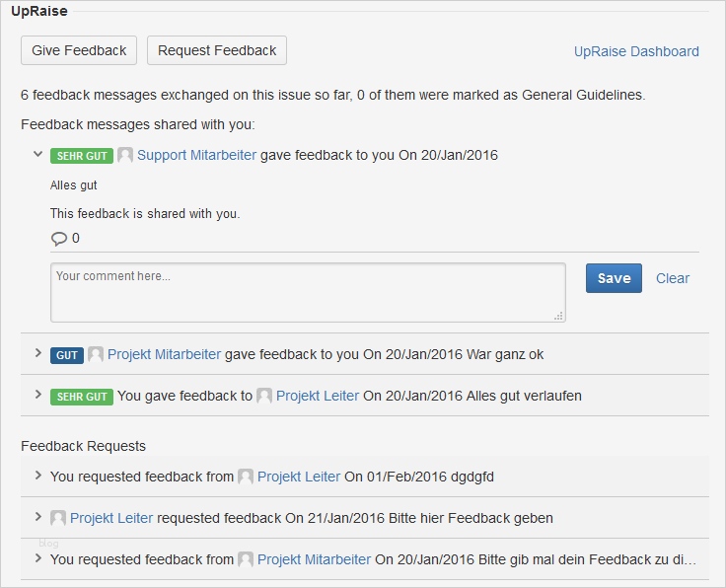Click the green SEHR GUT badge from Support Mitarbeiter
The width and height of the screenshot is (726, 588).
click(x=82, y=156)
